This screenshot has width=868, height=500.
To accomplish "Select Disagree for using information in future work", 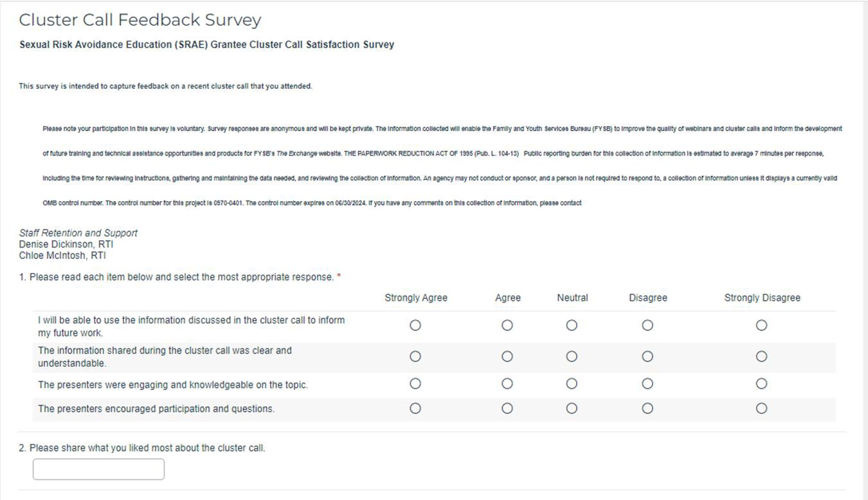I will [647, 326].
